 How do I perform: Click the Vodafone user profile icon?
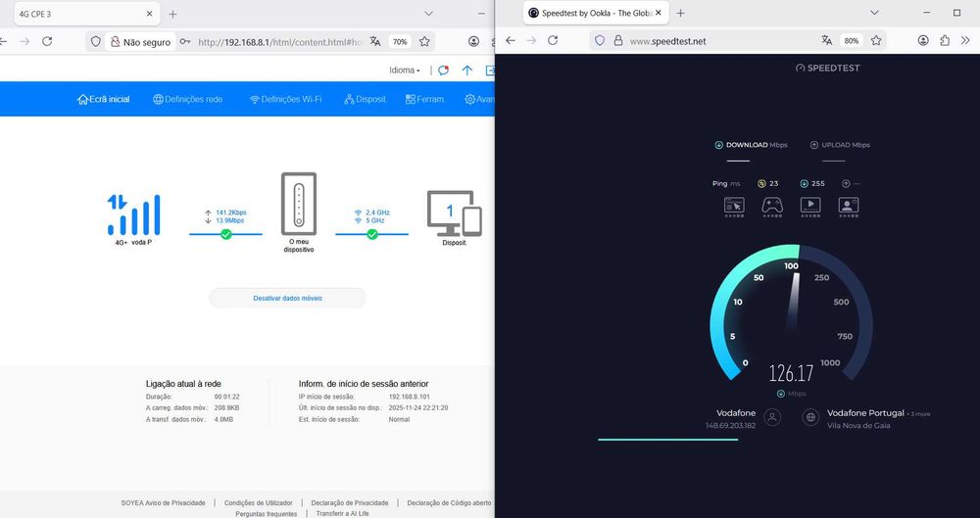point(772,417)
